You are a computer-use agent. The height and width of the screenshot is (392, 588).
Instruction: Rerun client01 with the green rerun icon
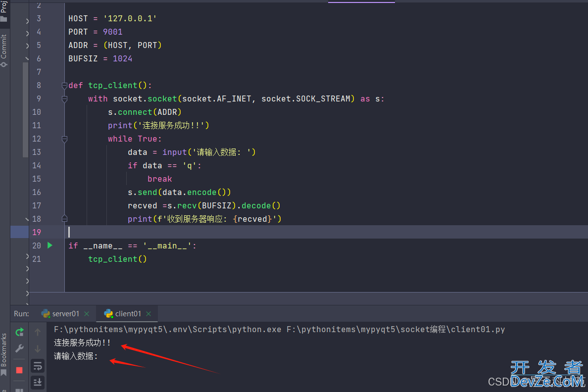(19, 332)
